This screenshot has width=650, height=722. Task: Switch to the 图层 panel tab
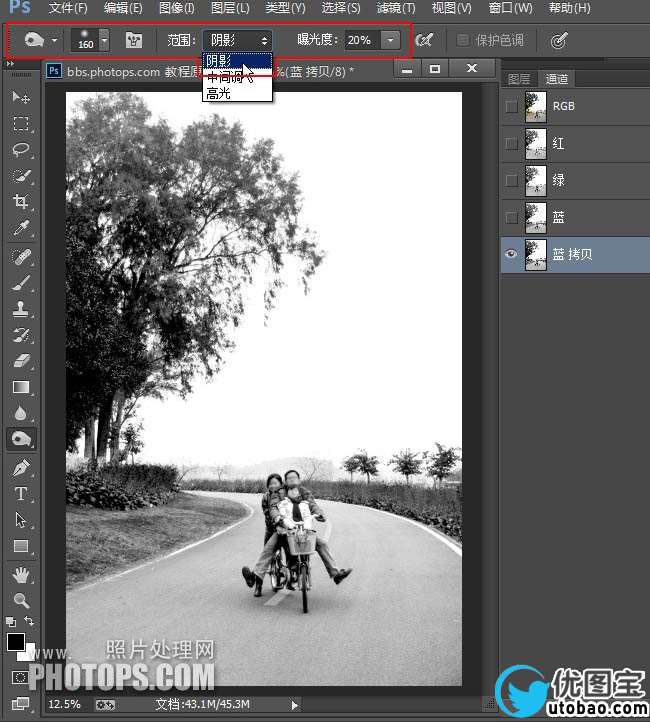click(x=519, y=79)
